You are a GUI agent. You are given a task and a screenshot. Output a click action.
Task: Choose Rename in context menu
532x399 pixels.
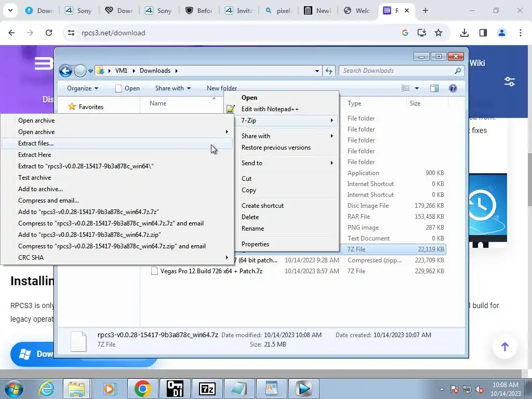point(287,229)
